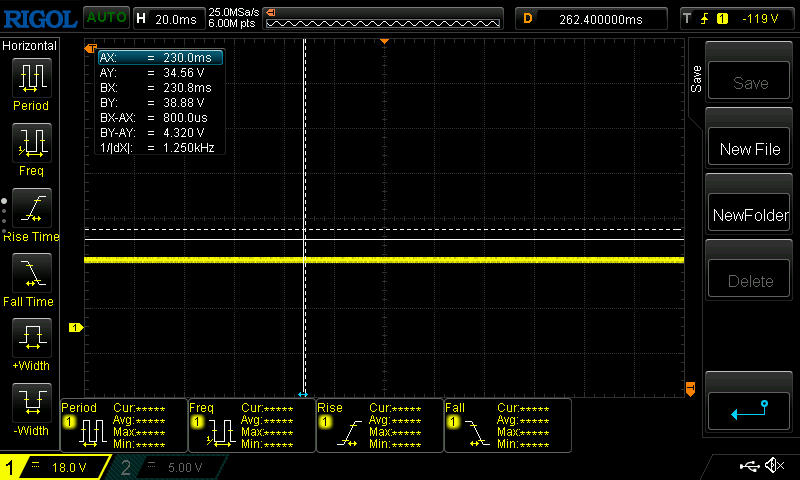
Task: Enable channel 2 at 5.00 V
Action: coord(168,467)
